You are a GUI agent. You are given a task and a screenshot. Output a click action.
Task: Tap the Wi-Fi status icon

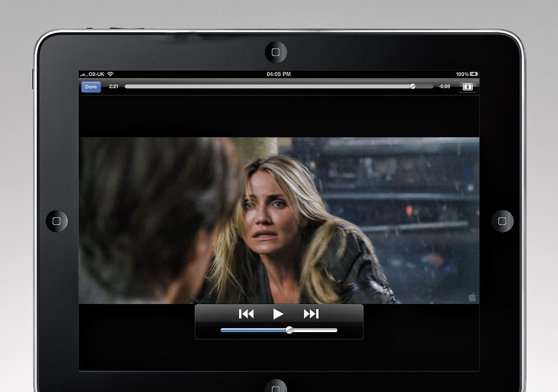(x=110, y=74)
